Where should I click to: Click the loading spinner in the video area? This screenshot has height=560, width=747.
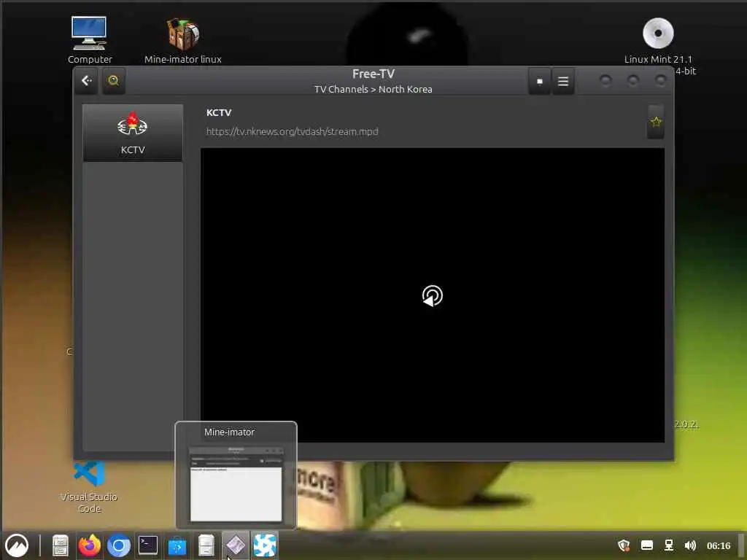pyautogui.click(x=432, y=296)
